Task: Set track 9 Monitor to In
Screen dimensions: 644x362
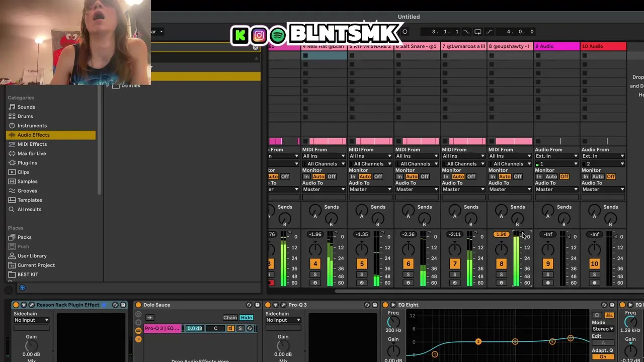Action: [x=540, y=176]
